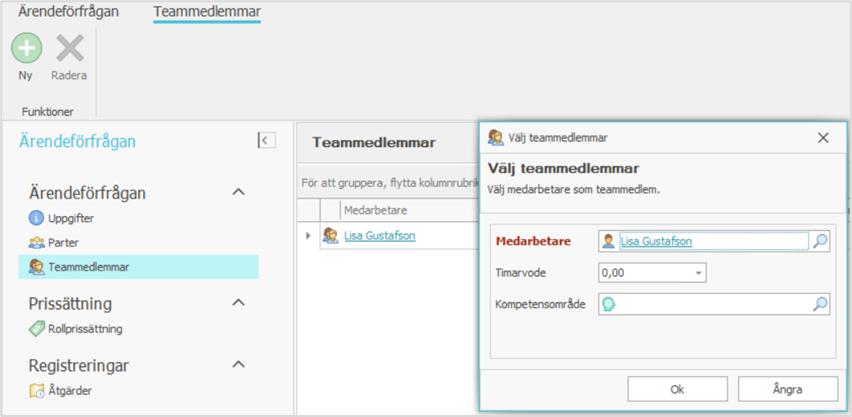Screen dimensions: 852x417
Task: Open Uppgifter in the sidebar
Action: click(69, 217)
